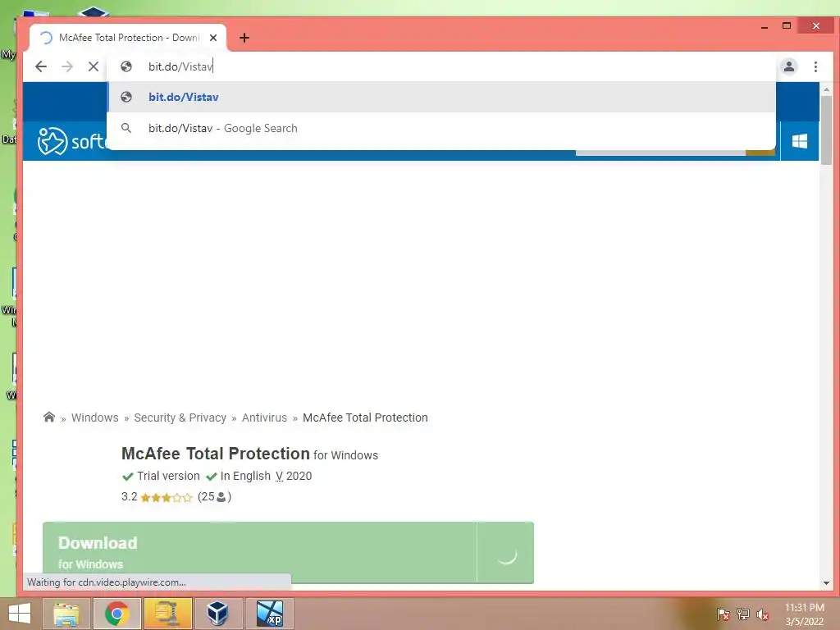This screenshot has width=840, height=630.
Task: Open the Chrome three-dot menu
Action: point(815,66)
